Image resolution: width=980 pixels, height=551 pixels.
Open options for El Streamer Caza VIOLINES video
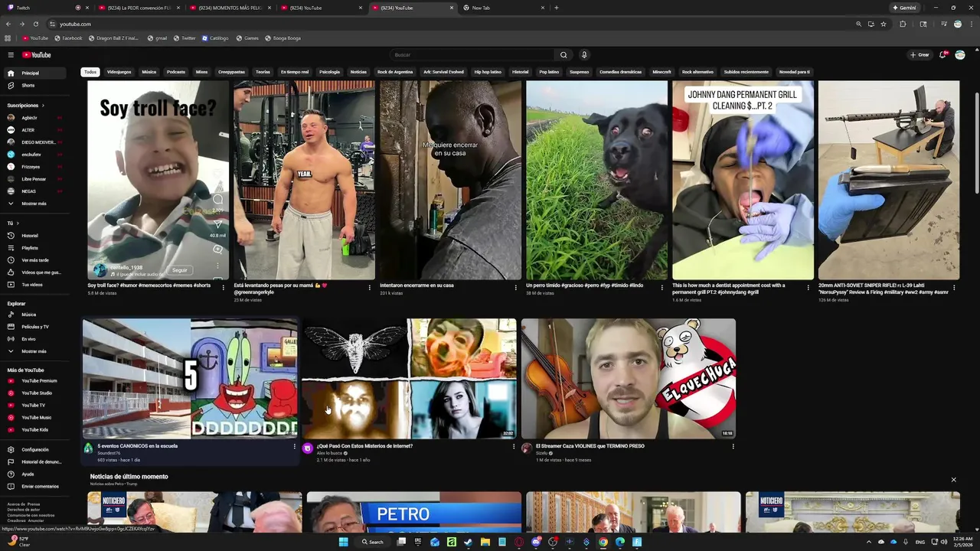point(733,447)
